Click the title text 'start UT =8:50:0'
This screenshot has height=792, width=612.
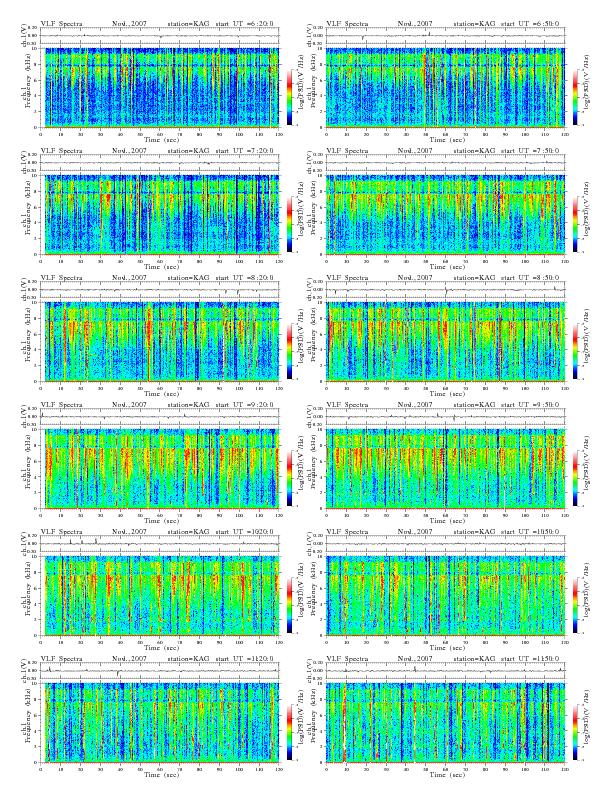(530, 278)
